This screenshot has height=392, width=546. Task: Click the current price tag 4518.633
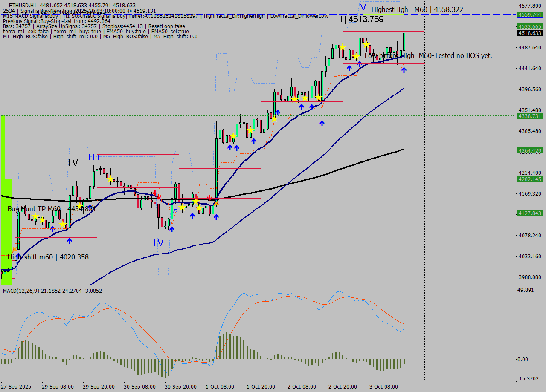click(x=529, y=33)
